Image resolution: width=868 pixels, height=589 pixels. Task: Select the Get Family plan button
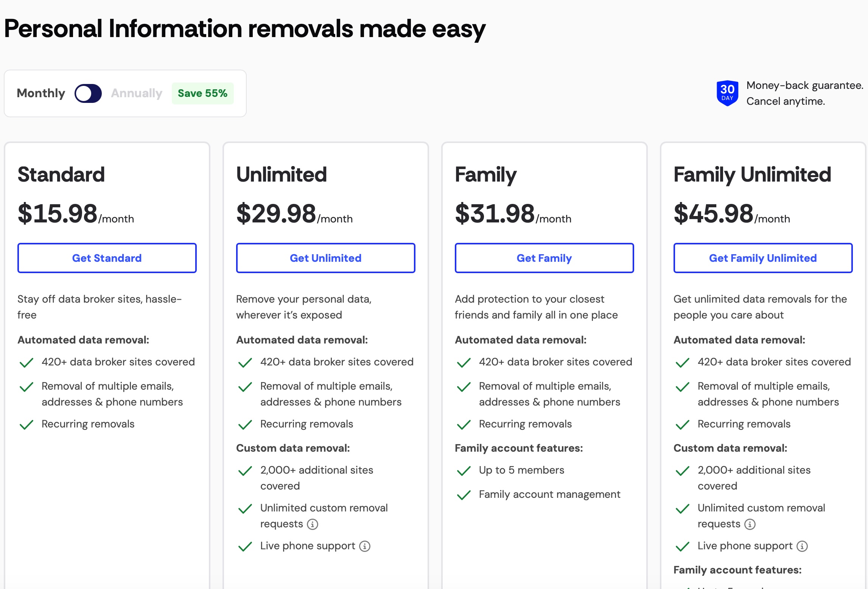(x=544, y=258)
